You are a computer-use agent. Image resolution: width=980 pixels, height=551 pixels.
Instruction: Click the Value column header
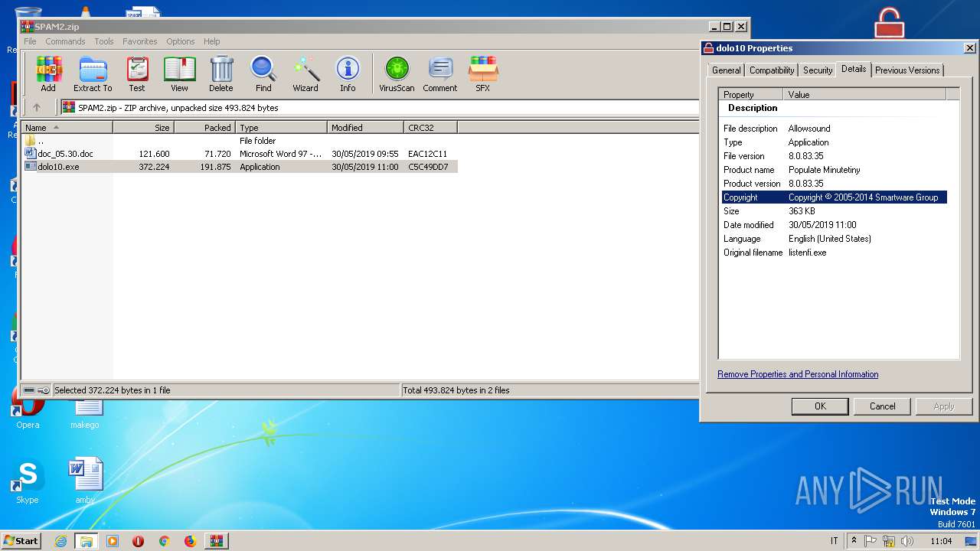[864, 94]
